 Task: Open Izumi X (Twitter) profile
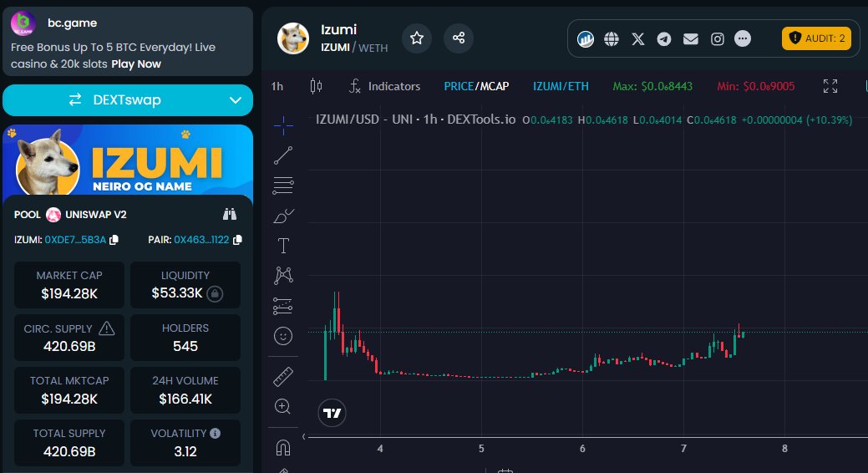[637, 38]
